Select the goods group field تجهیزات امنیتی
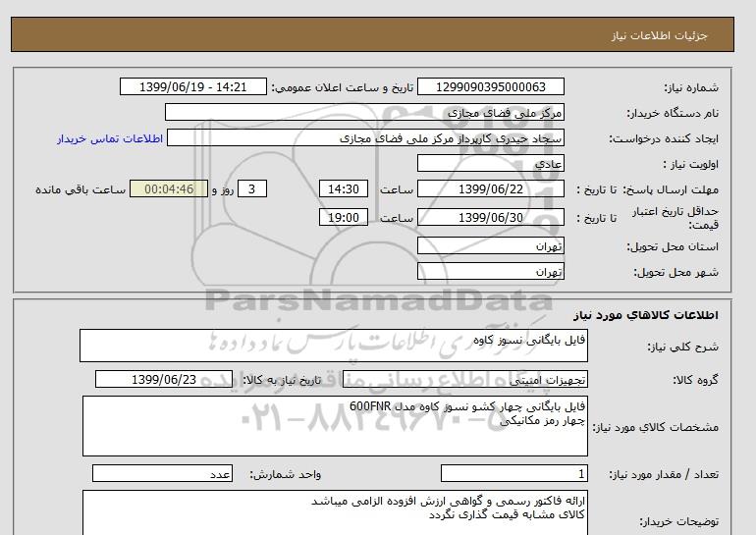This screenshot has height=535, width=756. (464, 379)
